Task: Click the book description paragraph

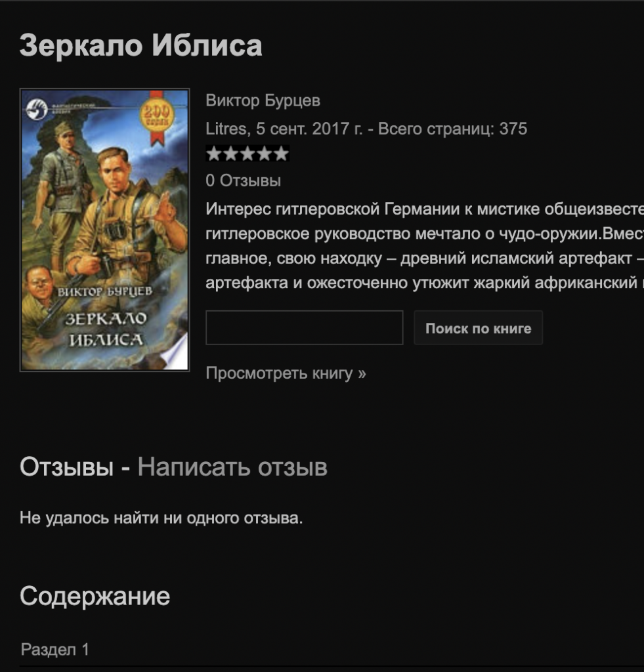Action: [425, 246]
